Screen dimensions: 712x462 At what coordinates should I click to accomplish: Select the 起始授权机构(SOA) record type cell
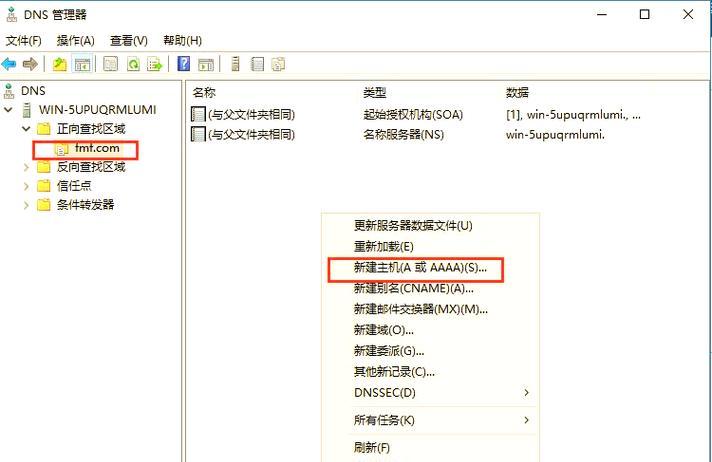click(x=413, y=114)
